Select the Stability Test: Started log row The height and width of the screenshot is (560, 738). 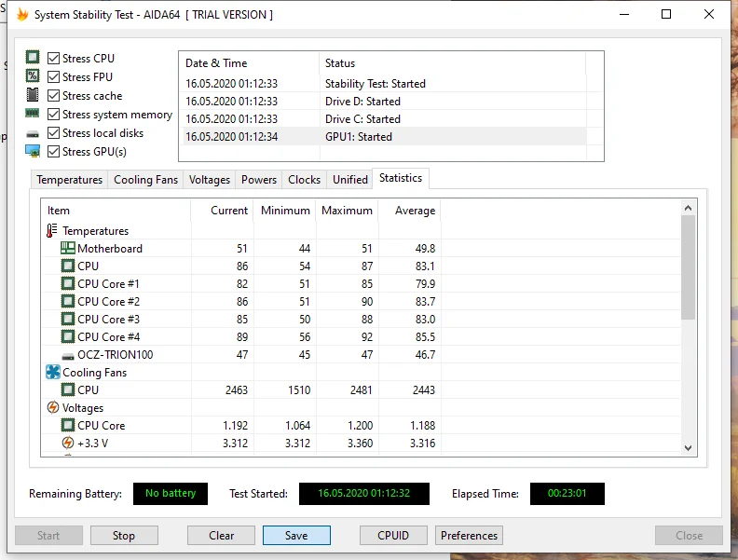(383, 84)
